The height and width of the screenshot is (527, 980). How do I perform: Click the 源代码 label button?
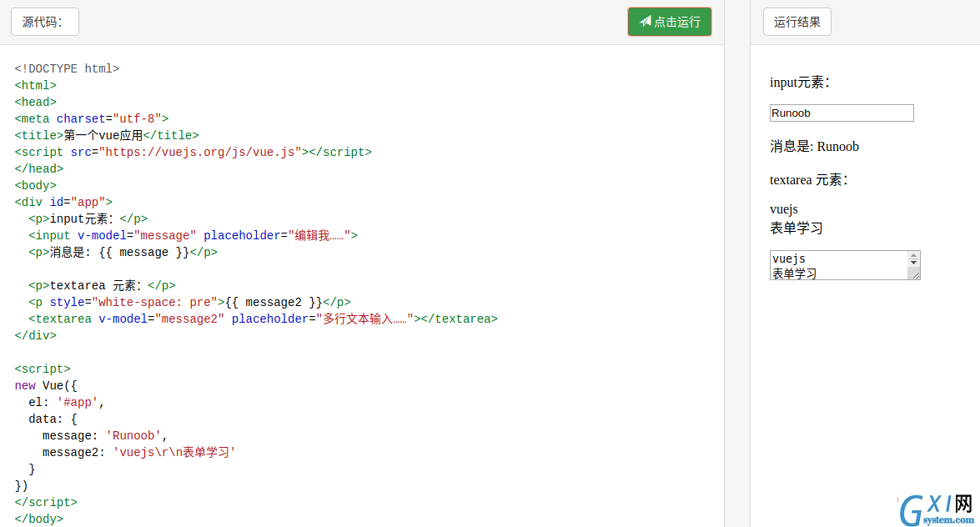coord(45,22)
